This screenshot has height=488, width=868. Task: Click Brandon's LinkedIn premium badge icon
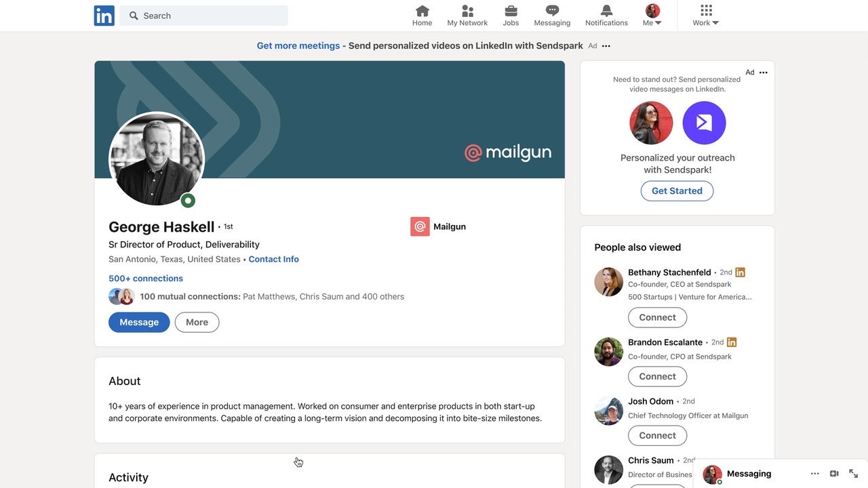[x=732, y=342]
